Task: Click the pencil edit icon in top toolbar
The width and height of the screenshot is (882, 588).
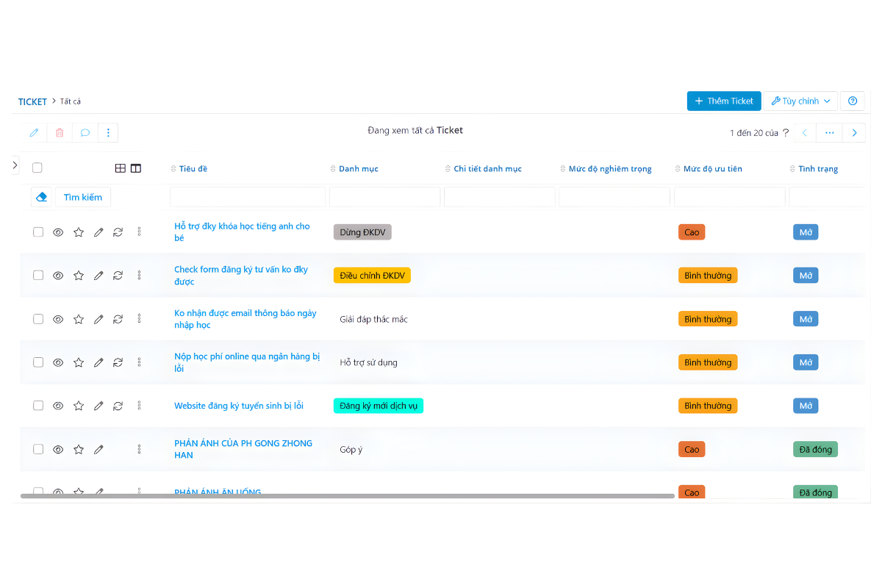Action: [34, 133]
